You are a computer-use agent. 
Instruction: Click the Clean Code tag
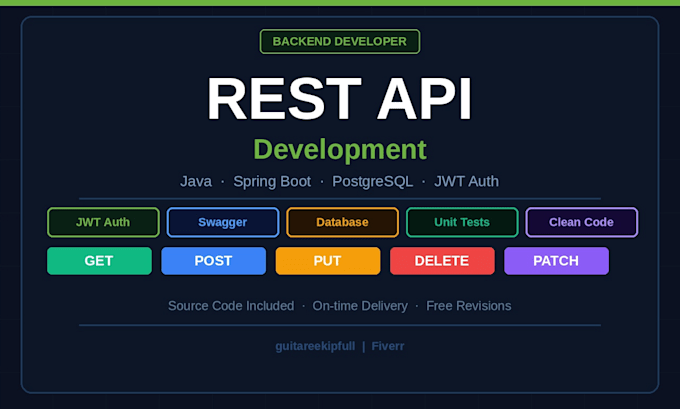[582, 222]
